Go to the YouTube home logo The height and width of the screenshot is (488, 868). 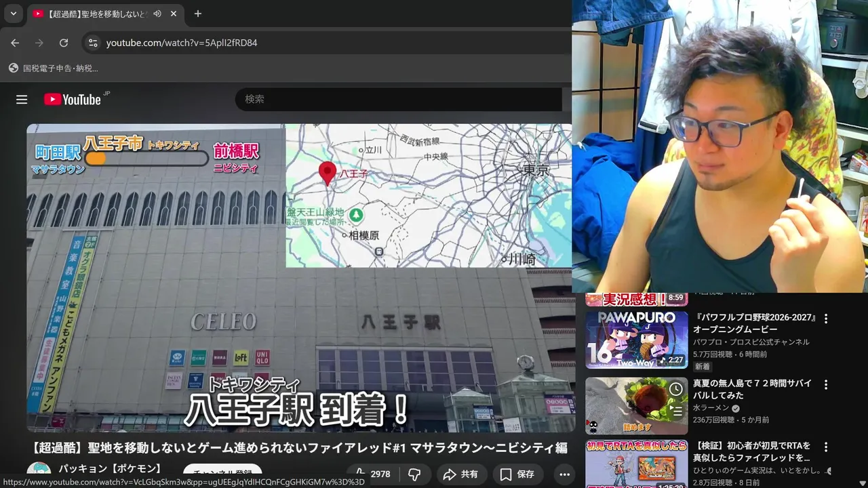(73, 100)
